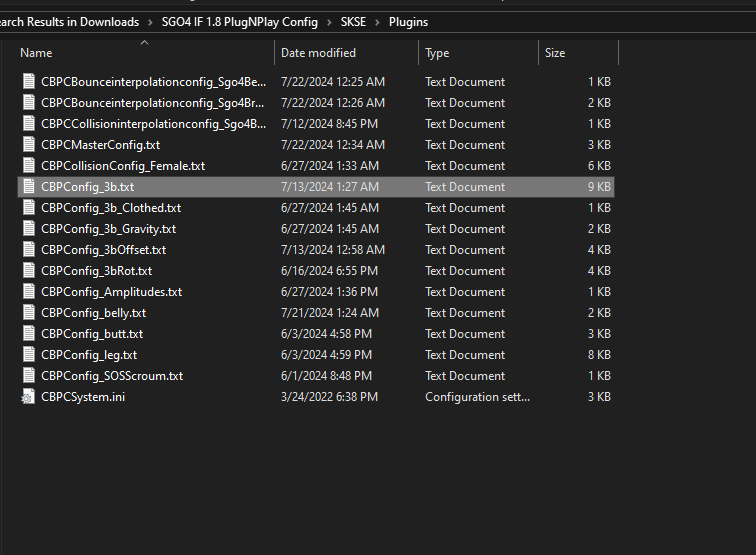756x555 pixels.
Task: Click date 6/27/2024 1:36 PM
Action: [x=329, y=292]
